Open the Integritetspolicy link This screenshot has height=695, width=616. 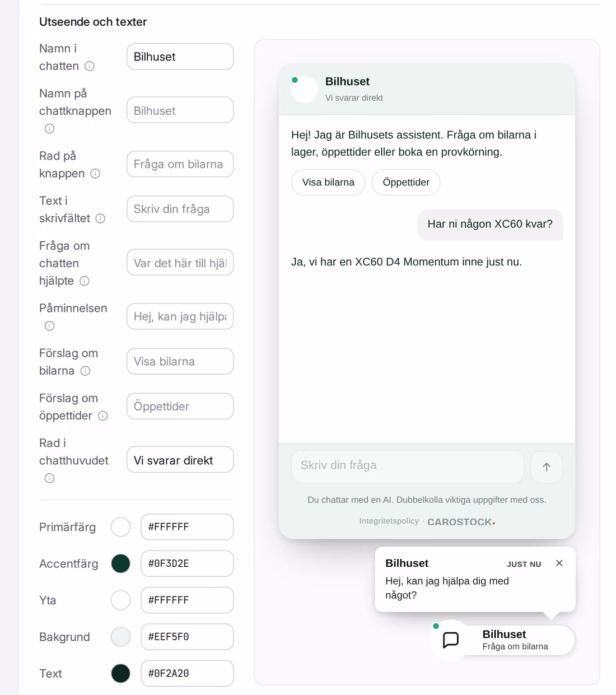tap(389, 521)
